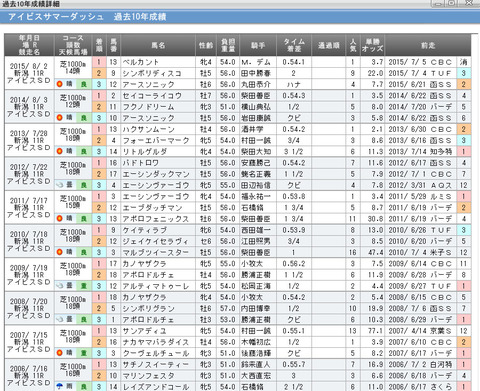Image resolution: width=480 pixels, height=391 pixels.
Task: Select horse name ベルカント
Action: pyautogui.click(x=141, y=62)
